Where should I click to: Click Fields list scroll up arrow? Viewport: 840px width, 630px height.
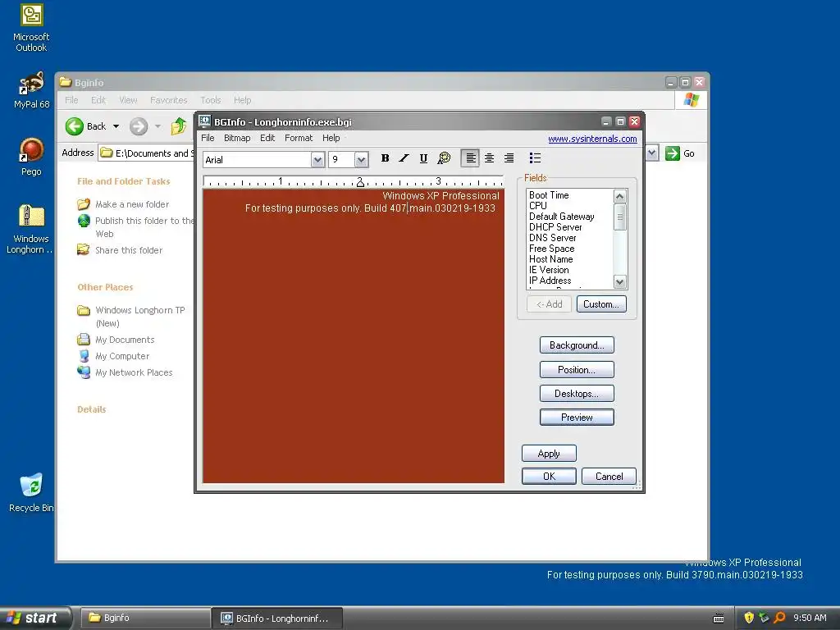(620, 197)
